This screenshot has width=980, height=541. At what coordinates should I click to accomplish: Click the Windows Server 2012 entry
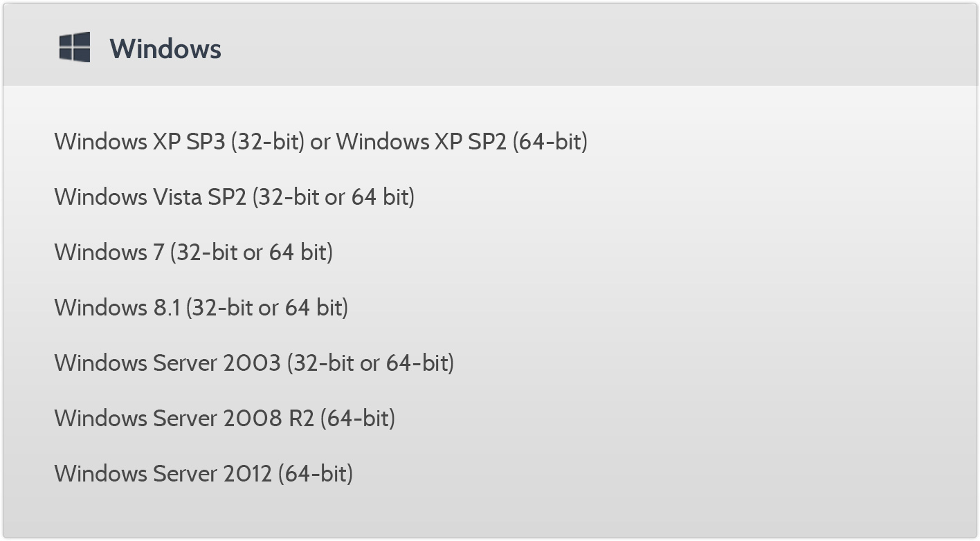203,473
